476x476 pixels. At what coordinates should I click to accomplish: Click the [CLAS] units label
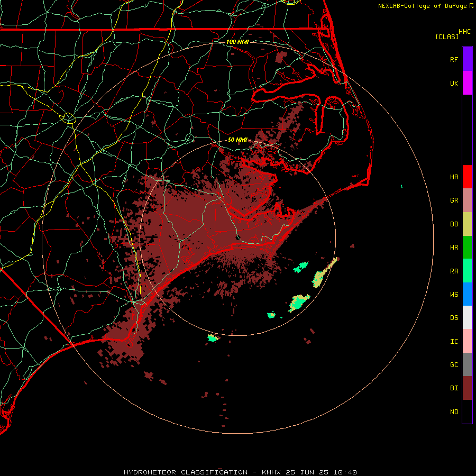point(447,36)
